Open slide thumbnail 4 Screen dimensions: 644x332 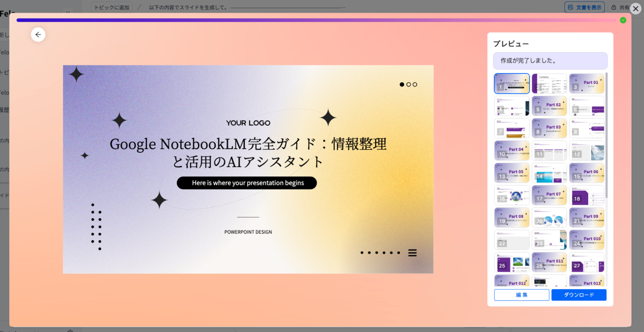pyautogui.click(x=512, y=106)
